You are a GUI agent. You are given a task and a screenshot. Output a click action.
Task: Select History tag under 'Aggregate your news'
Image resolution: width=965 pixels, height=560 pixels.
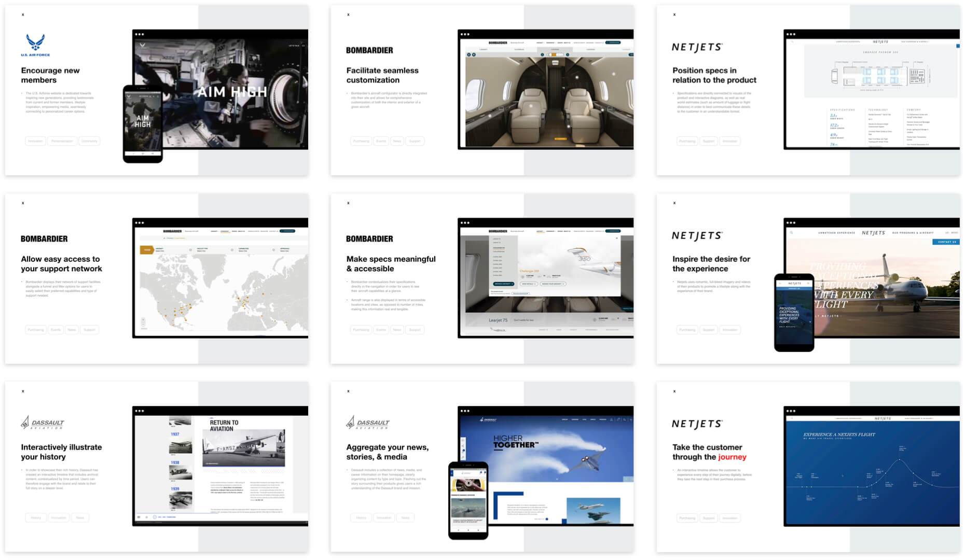coord(361,517)
